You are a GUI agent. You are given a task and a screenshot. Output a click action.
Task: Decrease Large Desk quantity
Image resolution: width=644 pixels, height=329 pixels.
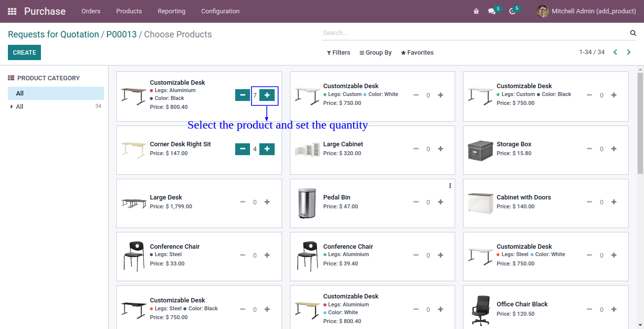pos(243,202)
